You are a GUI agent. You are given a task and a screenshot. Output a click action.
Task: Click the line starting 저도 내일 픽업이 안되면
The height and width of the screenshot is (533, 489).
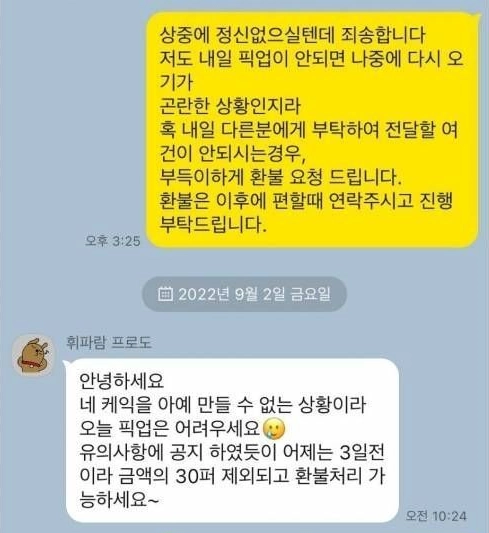pyautogui.click(x=312, y=59)
